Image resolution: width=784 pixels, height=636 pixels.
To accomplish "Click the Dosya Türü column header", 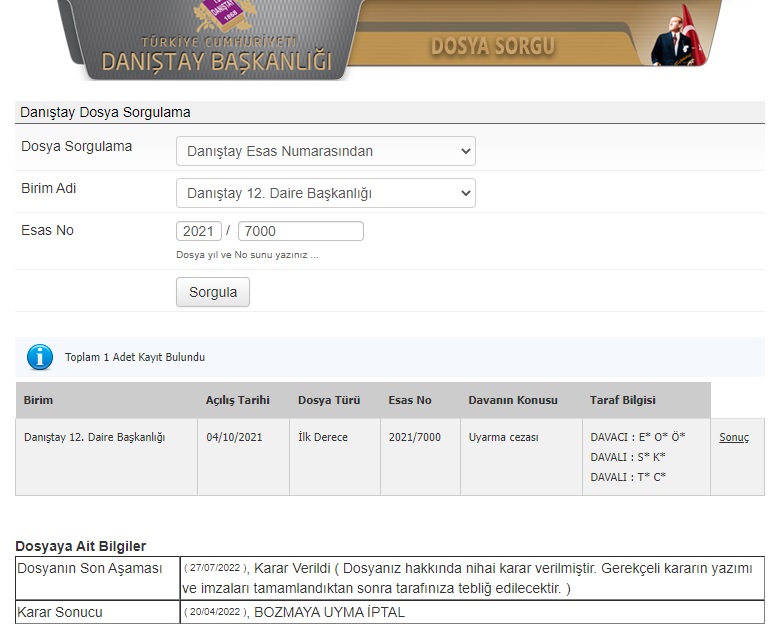I will 320,400.
